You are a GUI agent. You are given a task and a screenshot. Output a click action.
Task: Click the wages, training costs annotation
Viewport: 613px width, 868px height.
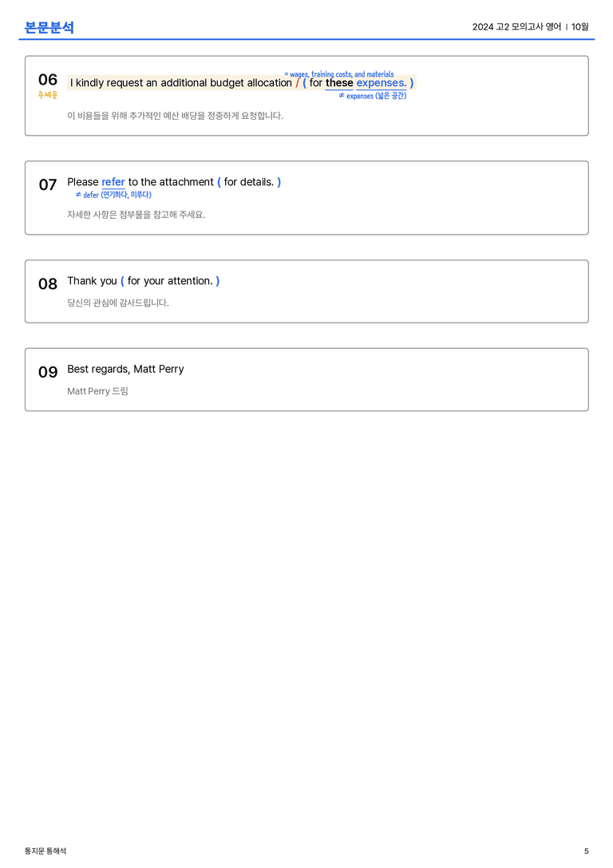coord(339,73)
